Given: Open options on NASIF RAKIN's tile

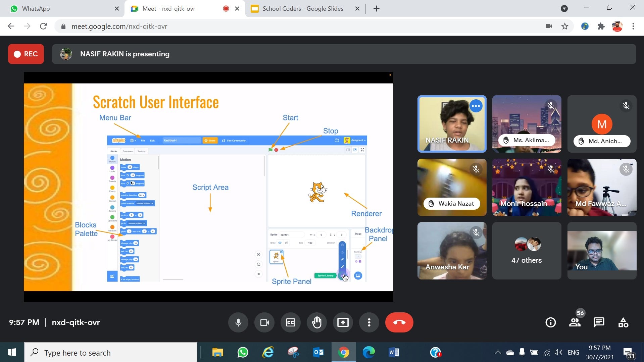Looking at the screenshot, I should point(476,106).
